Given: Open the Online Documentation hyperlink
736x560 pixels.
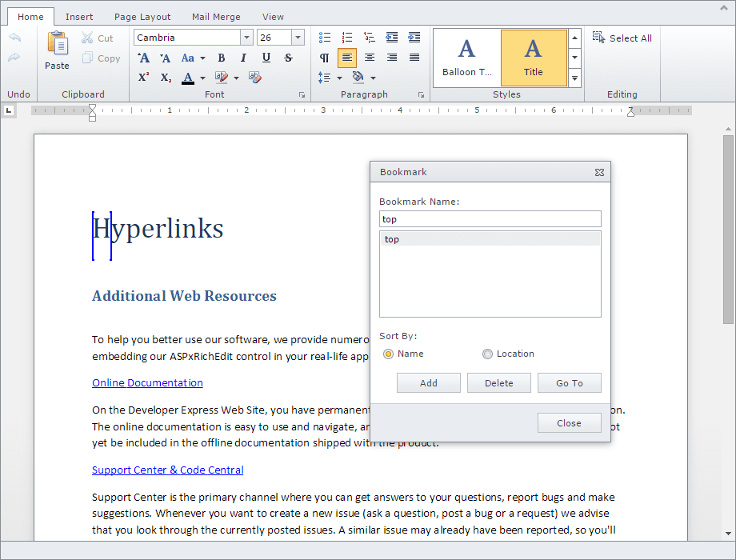Looking at the screenshot, I should [x=147, y=383].
